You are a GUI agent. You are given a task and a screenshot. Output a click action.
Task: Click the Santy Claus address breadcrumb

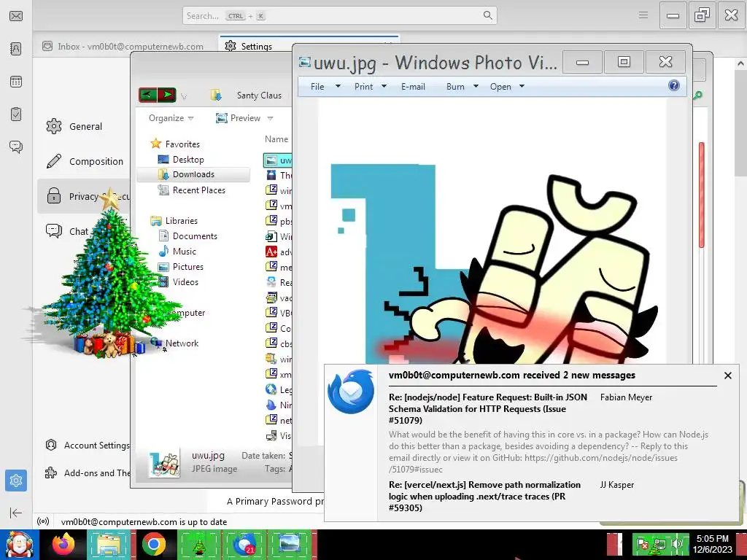tap(259, 96)
